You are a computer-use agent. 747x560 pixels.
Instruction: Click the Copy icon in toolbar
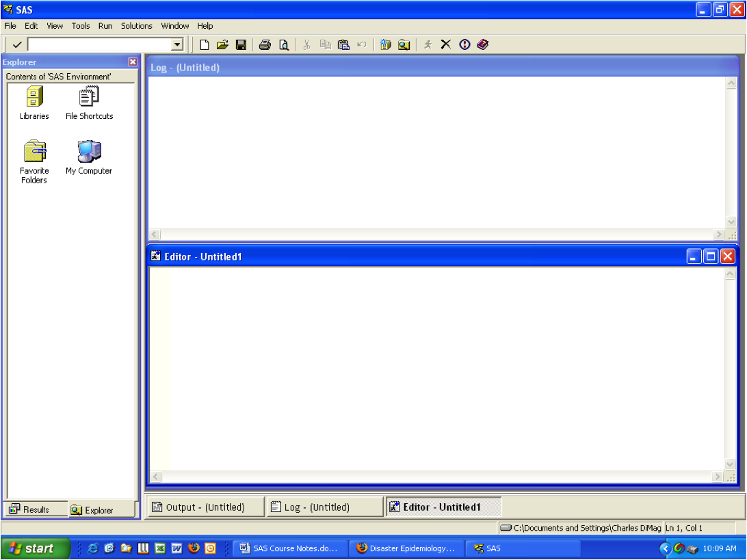tap(326, 44)
